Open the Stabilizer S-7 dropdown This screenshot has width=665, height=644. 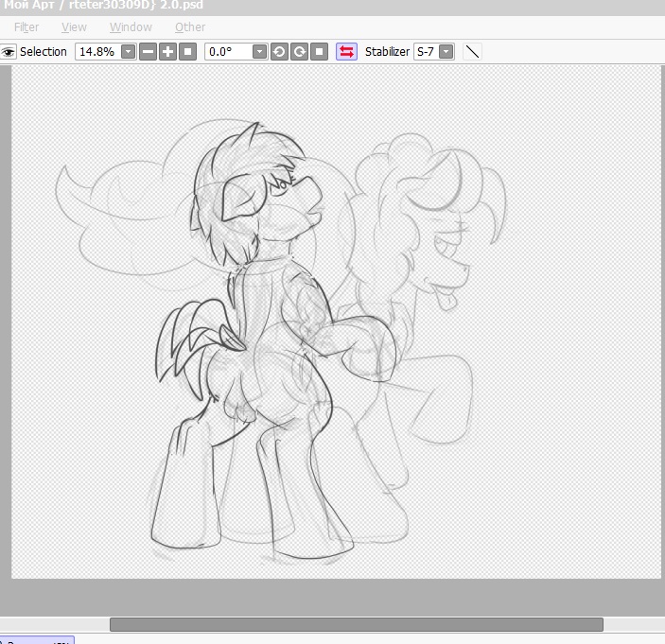click(446, 52)
